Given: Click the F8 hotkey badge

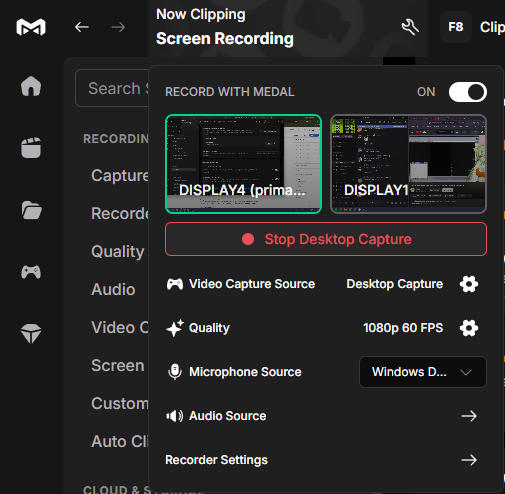Looking at the screenshot, I should tap(456, 27).
